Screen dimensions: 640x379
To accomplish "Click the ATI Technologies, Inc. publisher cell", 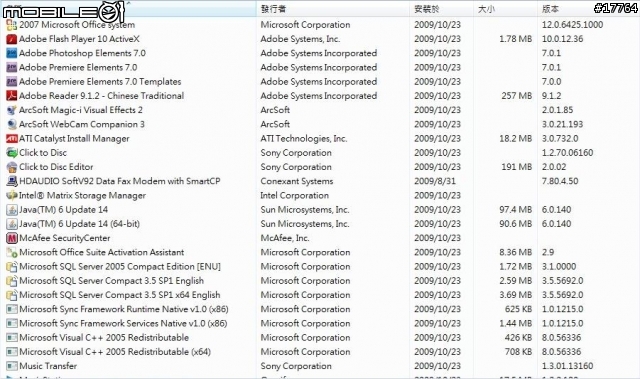I will (304, 139).
